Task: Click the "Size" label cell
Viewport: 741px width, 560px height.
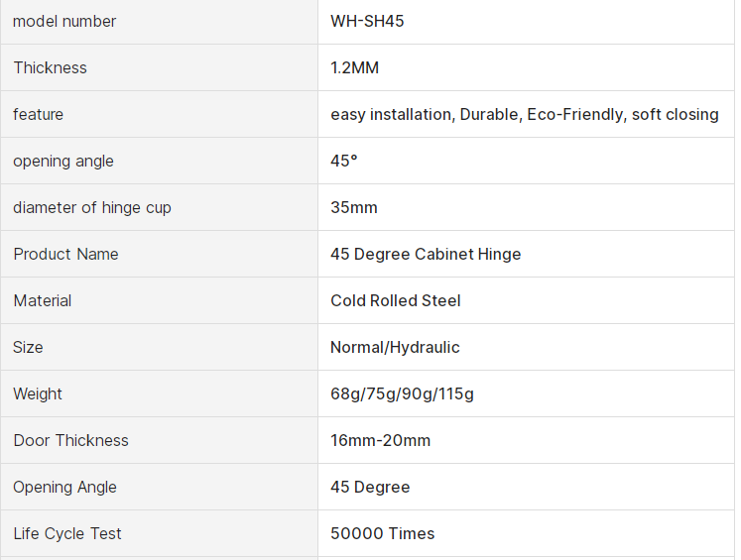Action: (28, 347)
